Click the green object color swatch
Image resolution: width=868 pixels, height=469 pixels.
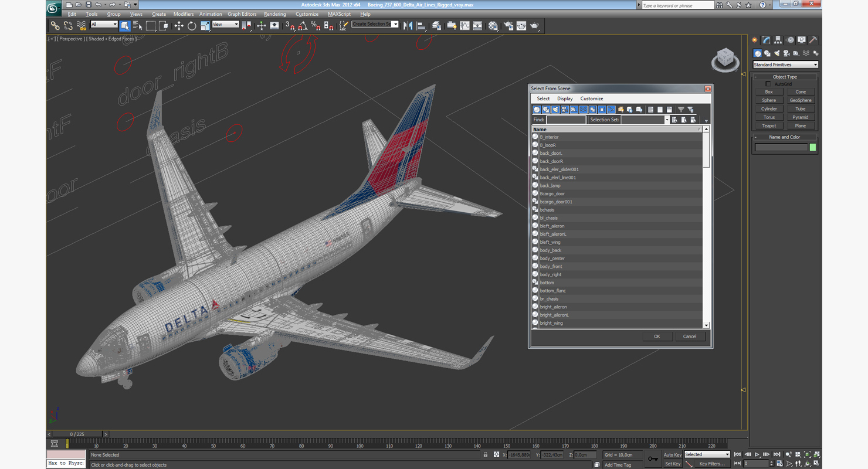coord(813,147)
